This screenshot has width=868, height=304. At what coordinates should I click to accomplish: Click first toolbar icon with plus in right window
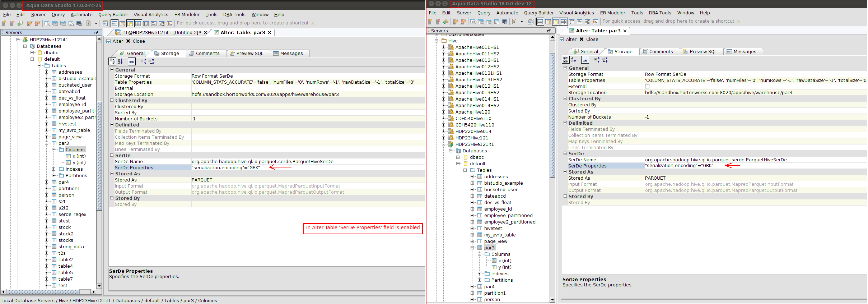(430, 22)
